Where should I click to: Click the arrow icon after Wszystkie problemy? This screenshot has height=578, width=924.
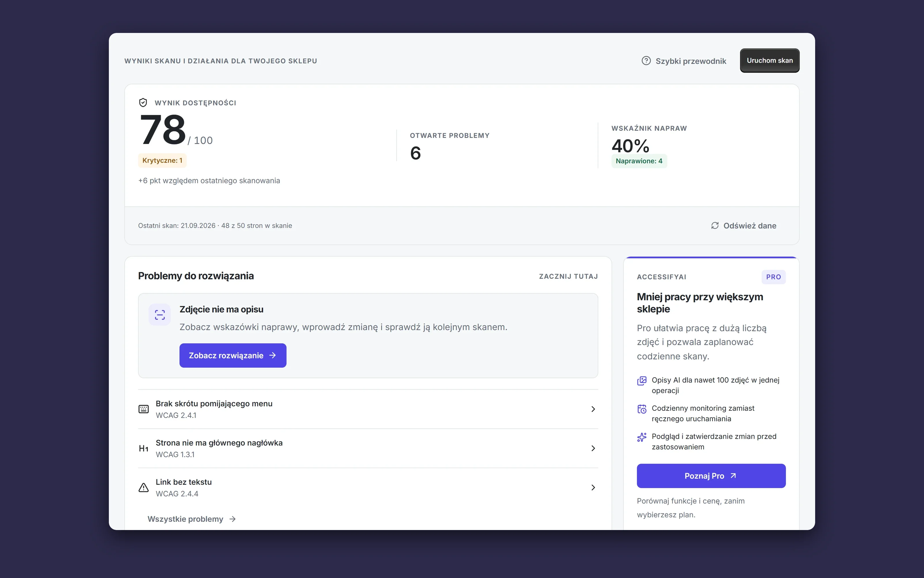pos(232,519)
